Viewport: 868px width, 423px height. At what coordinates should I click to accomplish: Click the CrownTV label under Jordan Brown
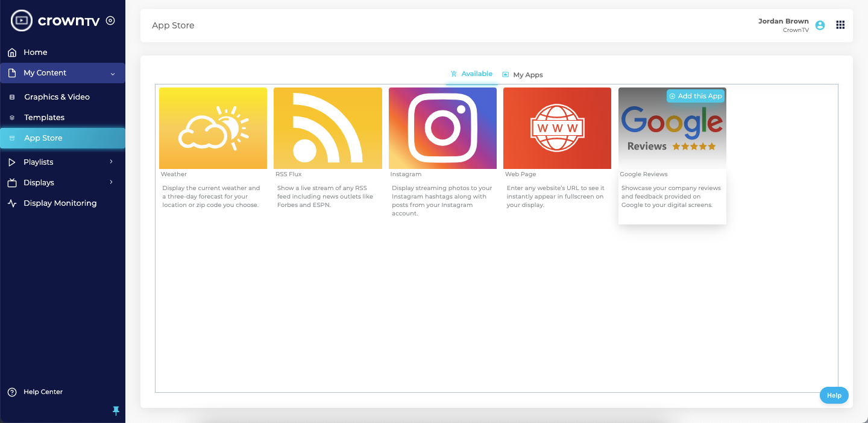pyautogui.click(x=796, y=30)
